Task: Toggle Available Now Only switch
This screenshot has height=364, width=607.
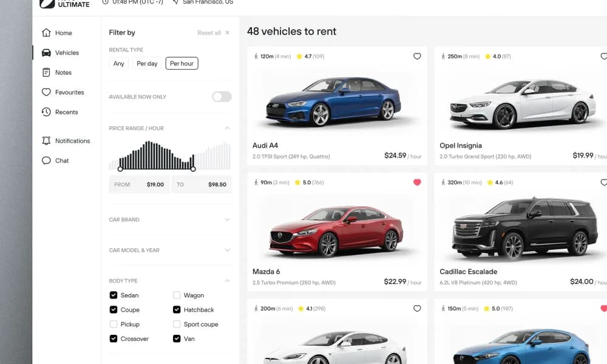Action: click(222, 96)
